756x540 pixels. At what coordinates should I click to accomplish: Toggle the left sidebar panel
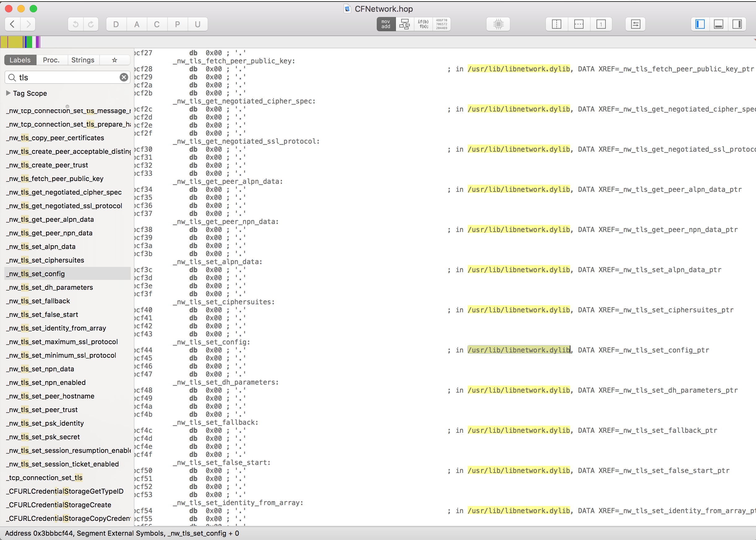tap(700, 24)
